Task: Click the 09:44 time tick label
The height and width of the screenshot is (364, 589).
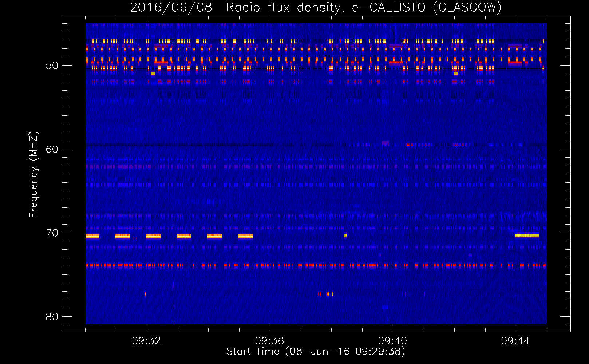Action: pos(515,341)
